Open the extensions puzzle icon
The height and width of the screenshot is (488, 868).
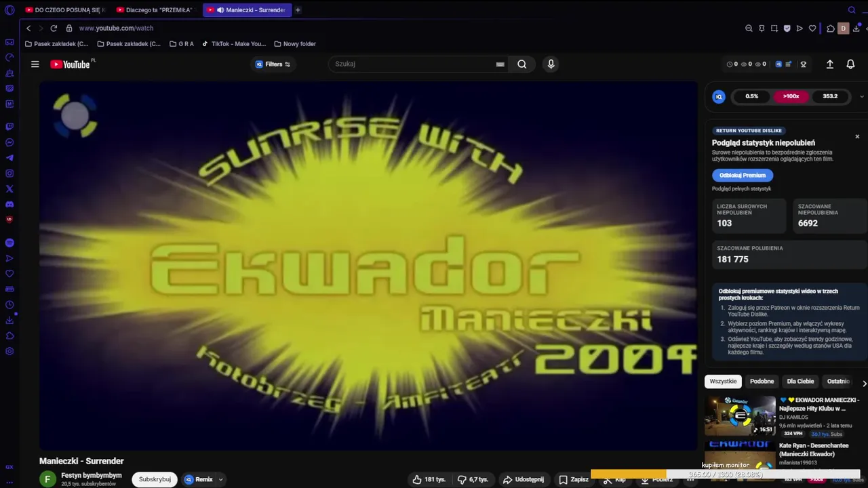(x=830, y=28)
